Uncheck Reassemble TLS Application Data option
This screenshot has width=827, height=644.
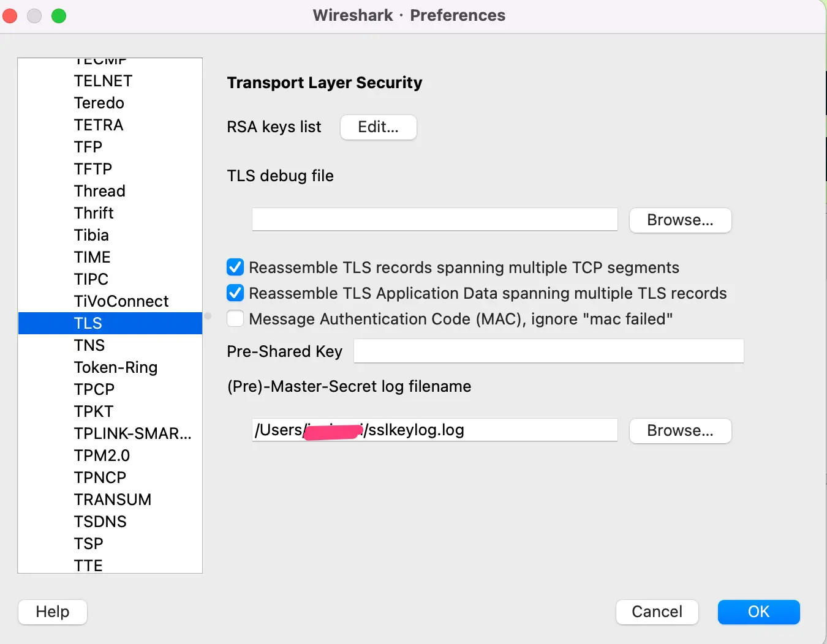[x=235, y=293]
